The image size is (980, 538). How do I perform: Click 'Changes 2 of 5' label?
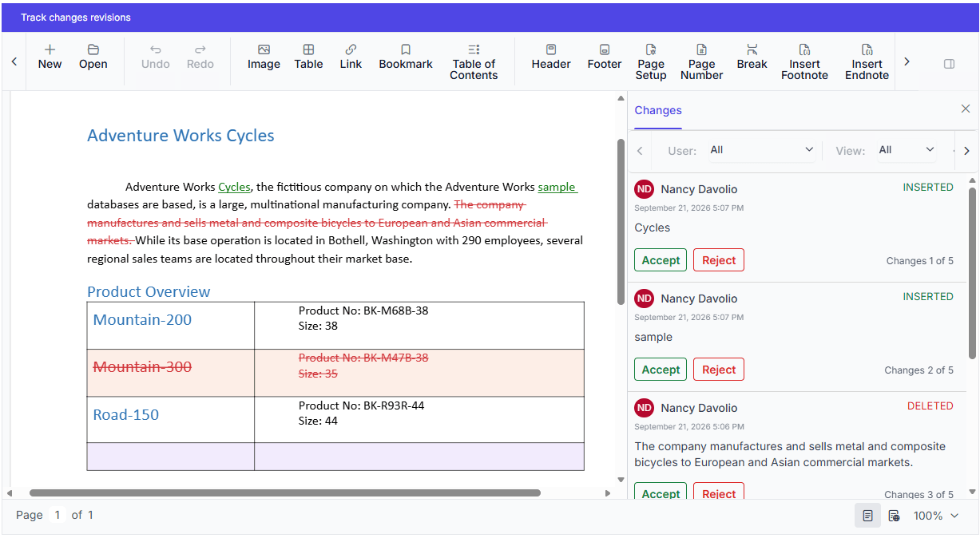click(919, 370)
